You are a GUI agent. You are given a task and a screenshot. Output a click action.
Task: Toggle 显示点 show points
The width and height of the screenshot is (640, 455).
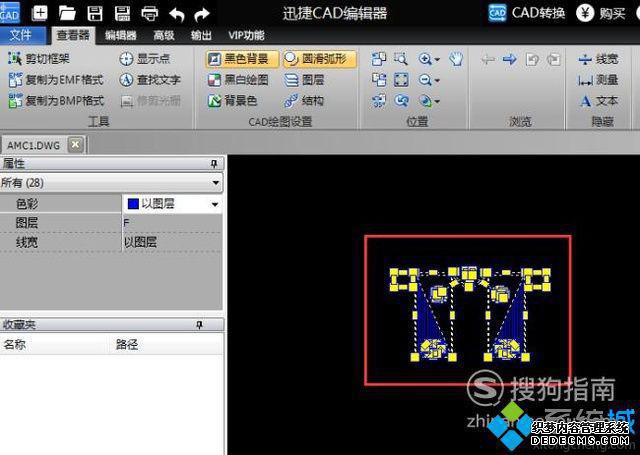point(145,59)
